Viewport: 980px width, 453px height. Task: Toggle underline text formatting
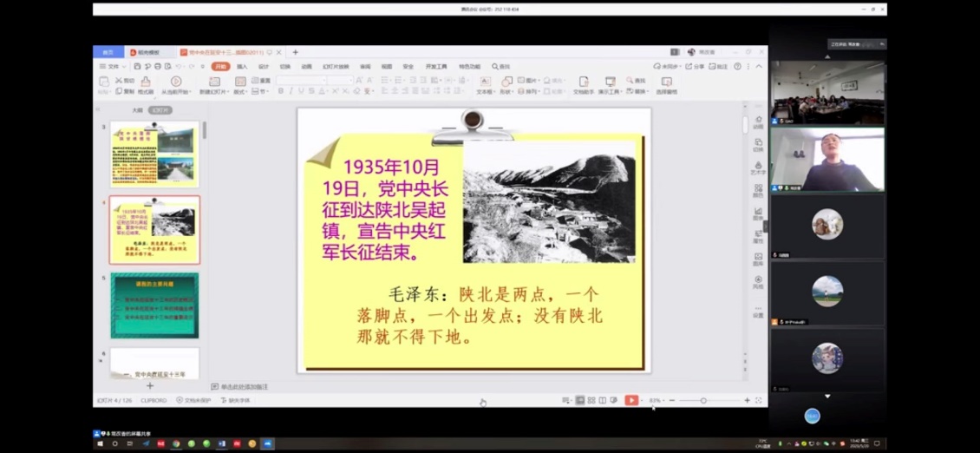click(301, 91)
